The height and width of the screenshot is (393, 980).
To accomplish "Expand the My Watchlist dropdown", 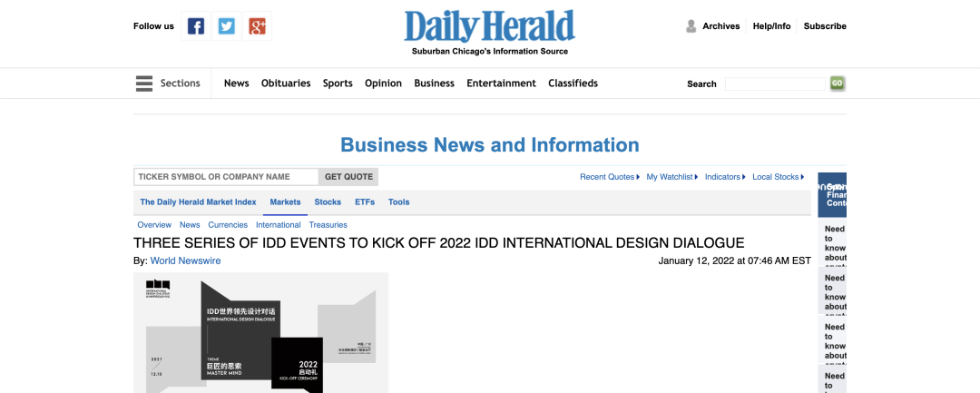I will coord(671,177).
